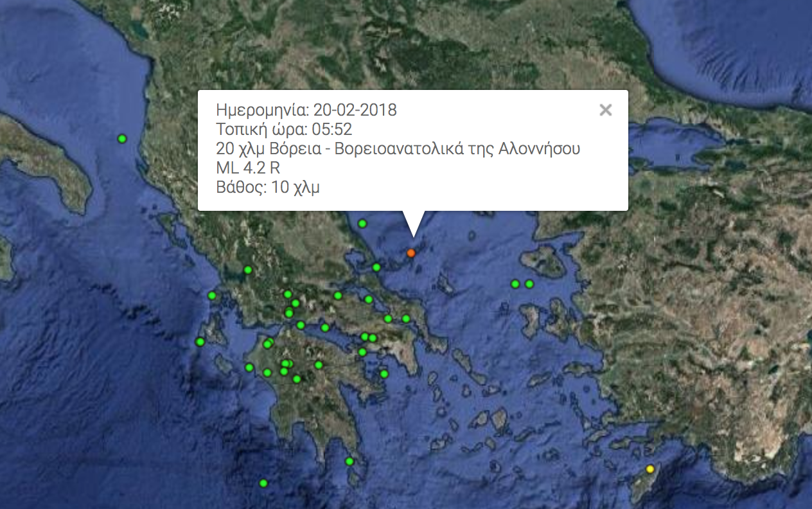Select the lone green marker in the sea southwest of the Peloponnese

[263, 483]
